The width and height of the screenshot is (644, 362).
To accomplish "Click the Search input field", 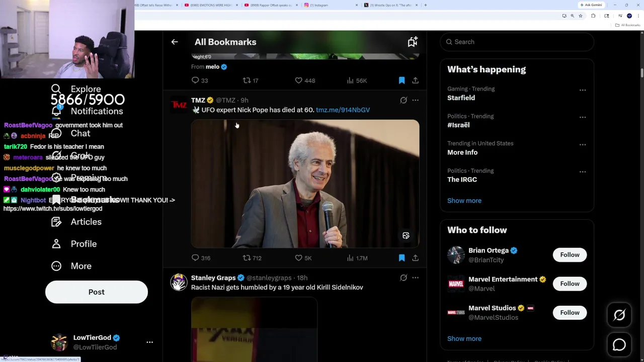I will tap(517, 42).
